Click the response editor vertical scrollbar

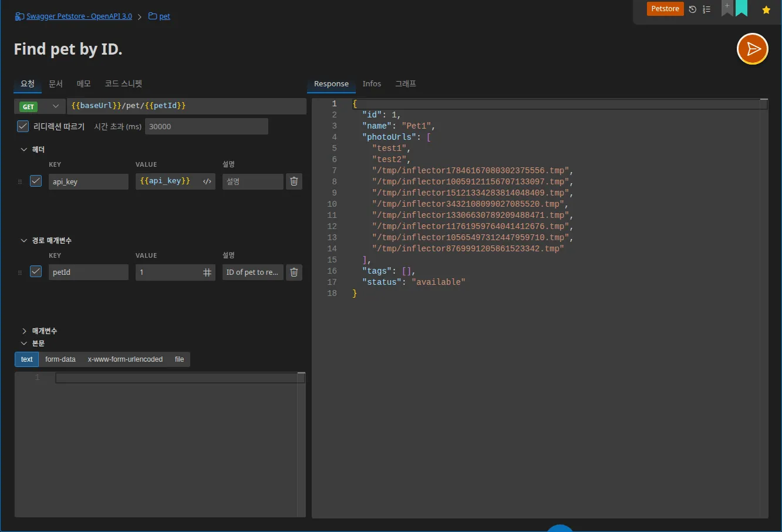coord(764,308)
